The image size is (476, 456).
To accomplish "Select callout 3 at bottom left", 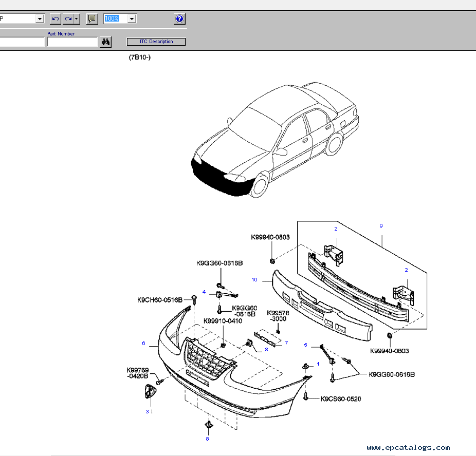I will point(147,411).
